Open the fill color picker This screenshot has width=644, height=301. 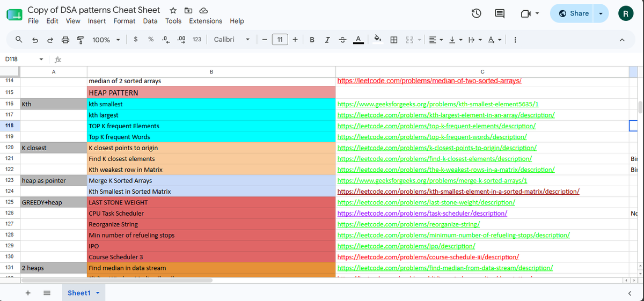click(x=378, y=40)
